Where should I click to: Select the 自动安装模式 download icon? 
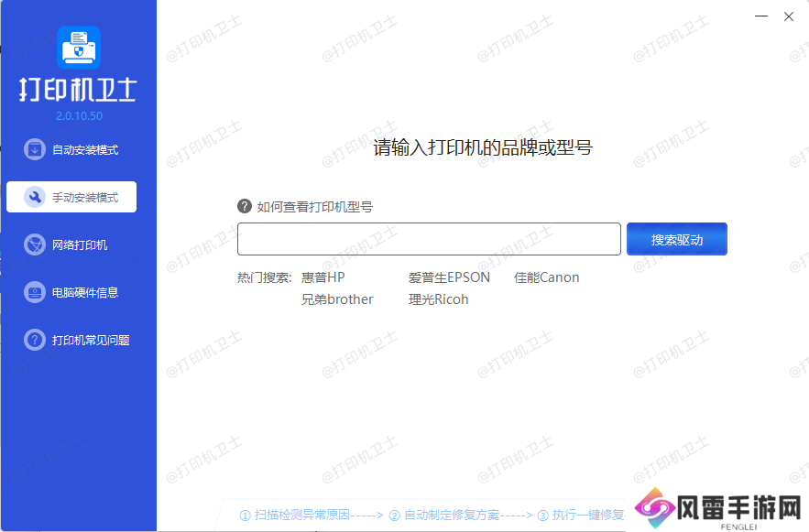pos(35,149)
